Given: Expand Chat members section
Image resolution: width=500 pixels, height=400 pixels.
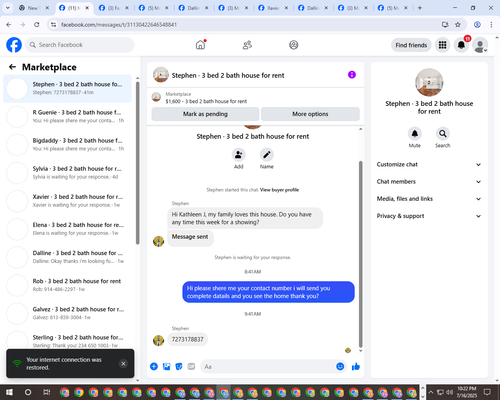Looking at the screenshot, I should click(x=429, y=182).
